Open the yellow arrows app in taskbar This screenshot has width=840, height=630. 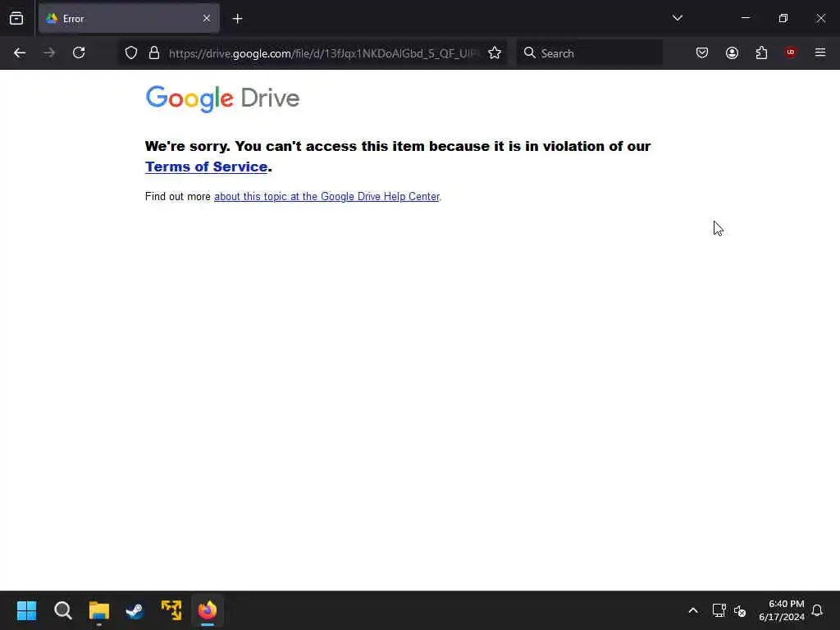(x=171, y=610)
